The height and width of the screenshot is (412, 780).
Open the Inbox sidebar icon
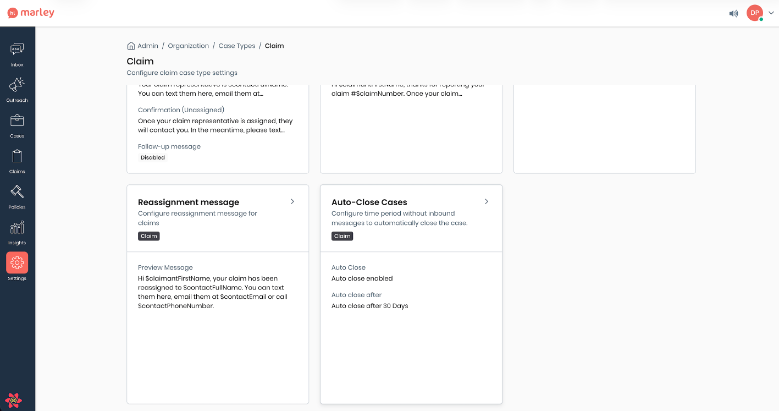pyautogui.click(x=17, y=50)
